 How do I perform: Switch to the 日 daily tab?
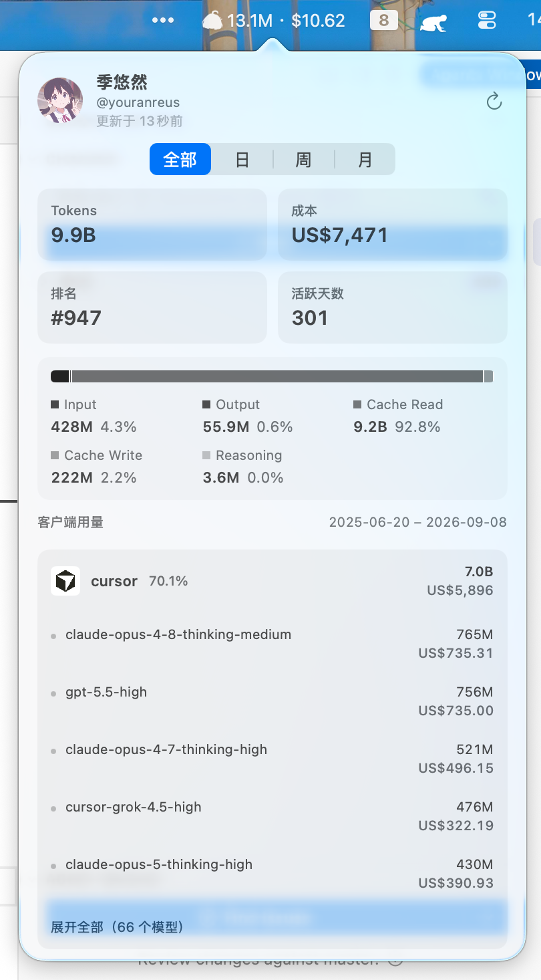click(x=242, y=160)
